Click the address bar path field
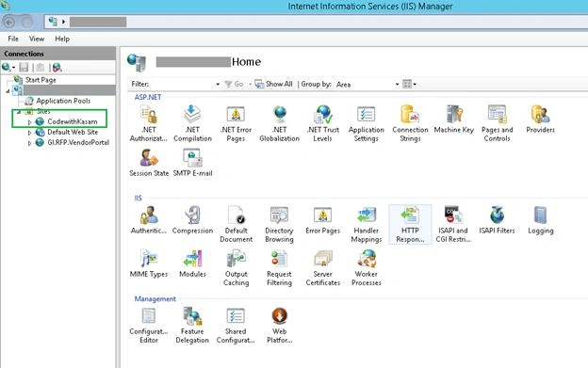Viewport: 588px width, 368px height. click(316, 22)
